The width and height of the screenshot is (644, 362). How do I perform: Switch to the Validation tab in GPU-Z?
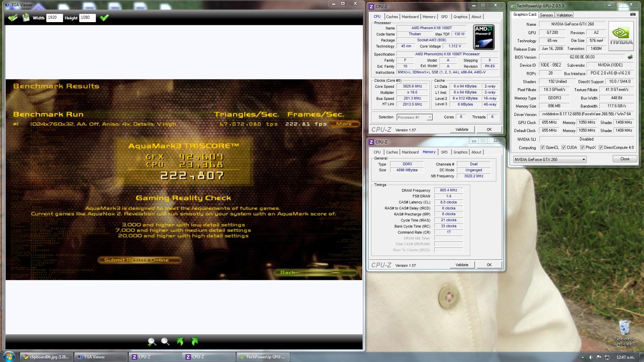point(564,15)
